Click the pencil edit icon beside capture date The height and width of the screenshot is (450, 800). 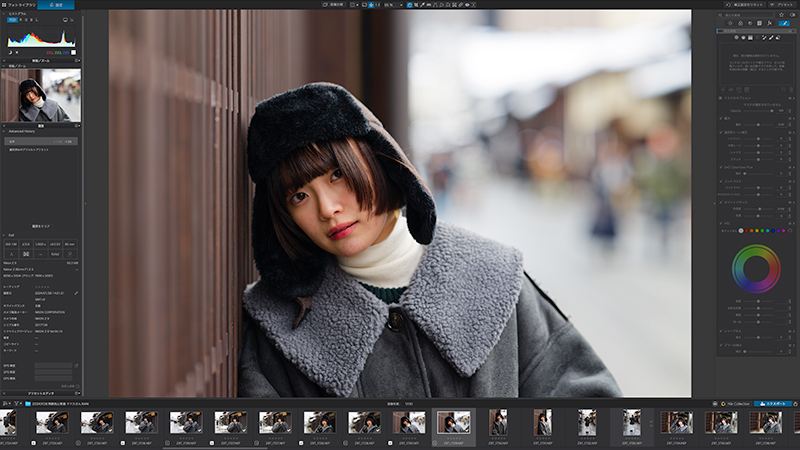click(x=76, y=293)
